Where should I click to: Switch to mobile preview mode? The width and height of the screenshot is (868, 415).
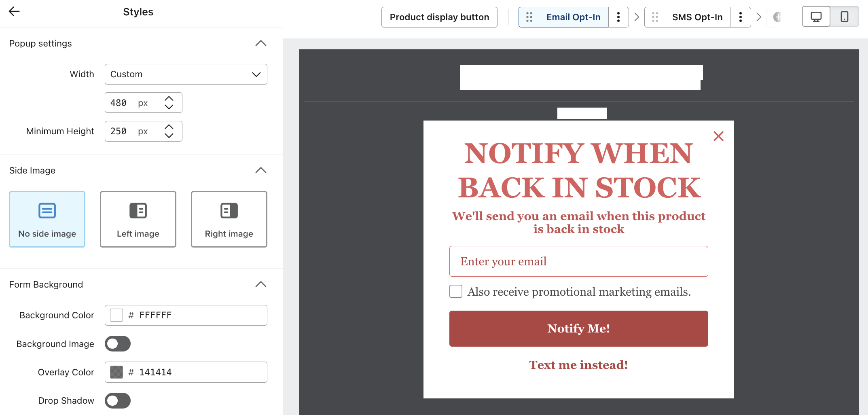click(844, 17)
